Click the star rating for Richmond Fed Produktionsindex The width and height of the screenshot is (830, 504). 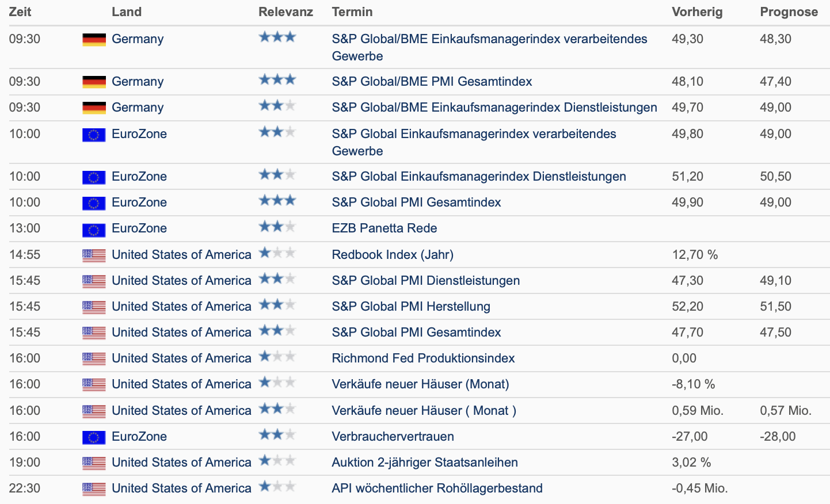tap(277, 357)
